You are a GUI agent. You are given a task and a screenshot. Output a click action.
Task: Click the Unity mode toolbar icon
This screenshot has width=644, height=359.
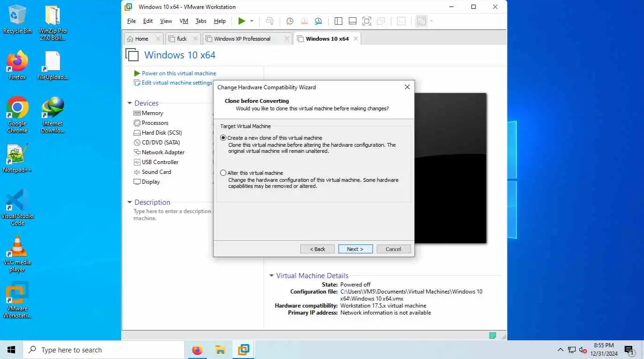(381, 21)
